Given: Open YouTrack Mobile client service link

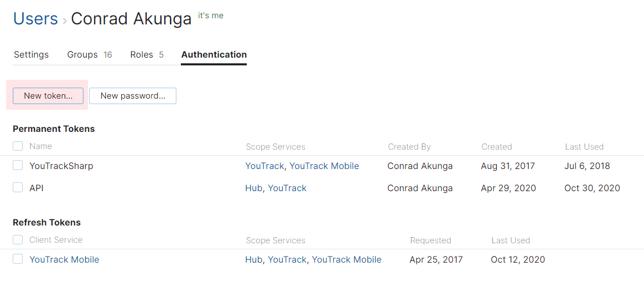Looking at the screenshot, I should 64,259.
